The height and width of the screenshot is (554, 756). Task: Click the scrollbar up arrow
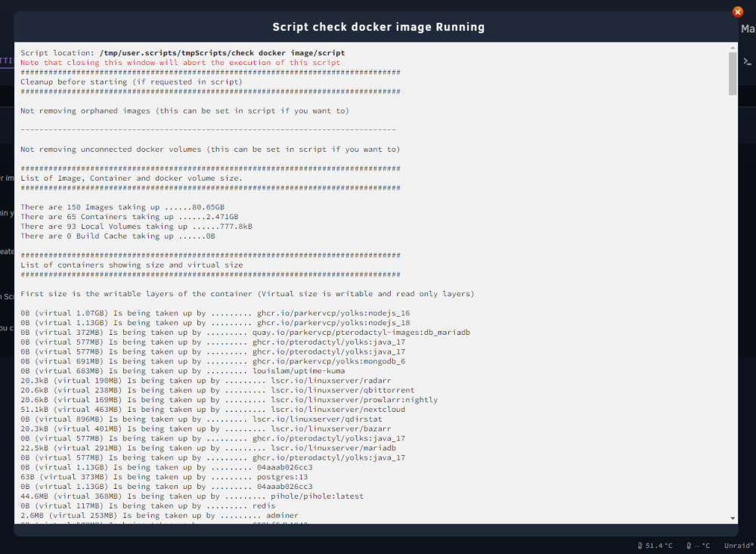733,48
